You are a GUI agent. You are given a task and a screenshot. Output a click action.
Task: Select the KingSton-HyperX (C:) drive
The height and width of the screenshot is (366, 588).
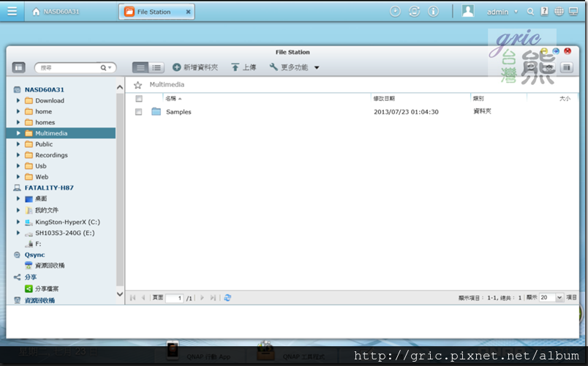[67, 222]
